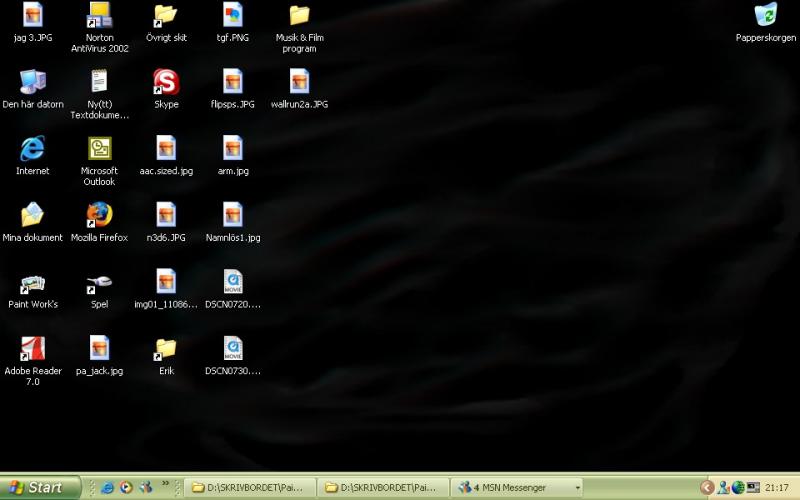This screenshot has height=500, width=800.
Task: Switch to the first D:\SKRIVBORDET taskbar window
Action: point(250,488)
